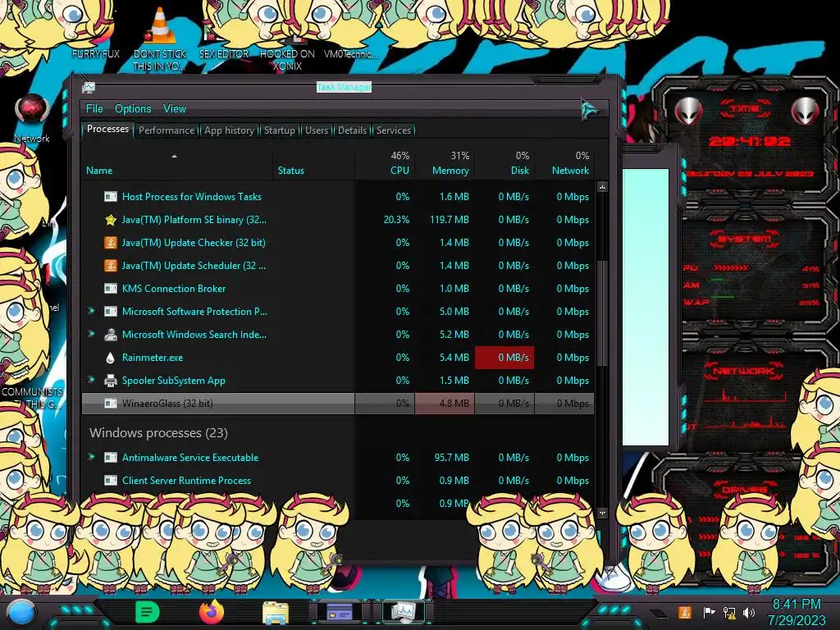Click the green notes app taskbar icon

(x=148, y=612)
